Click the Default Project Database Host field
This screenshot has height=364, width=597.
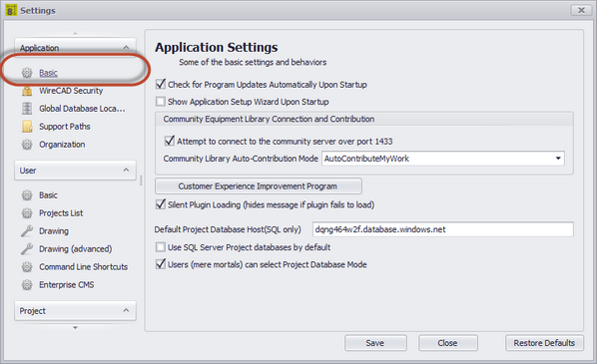(x=443, y=229)
